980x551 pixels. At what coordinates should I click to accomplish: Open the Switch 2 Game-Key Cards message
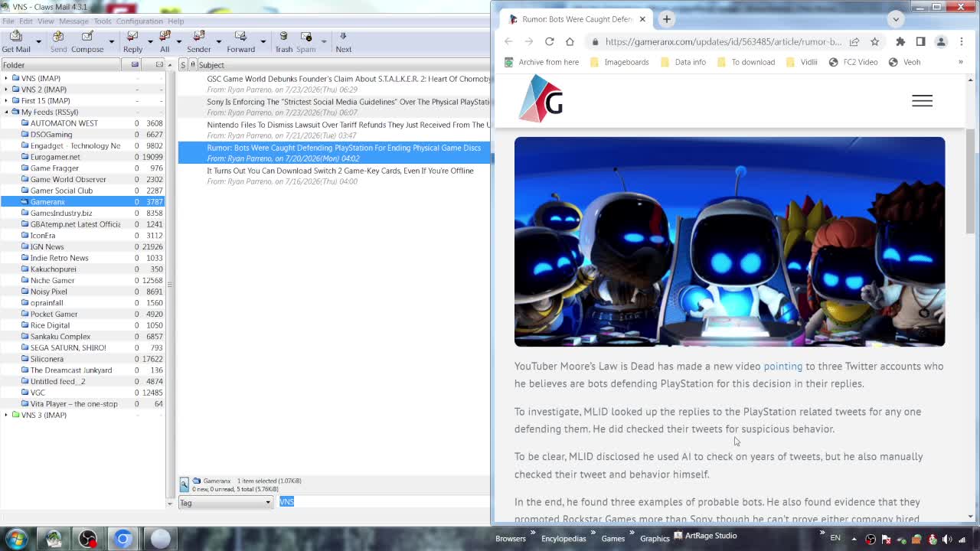coord(334,176)
